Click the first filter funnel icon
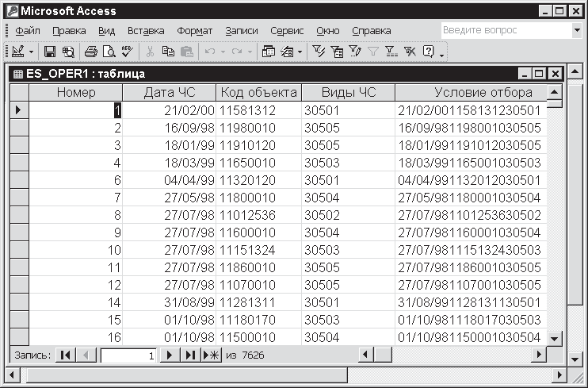588x388 pixels. click(319, 52)
